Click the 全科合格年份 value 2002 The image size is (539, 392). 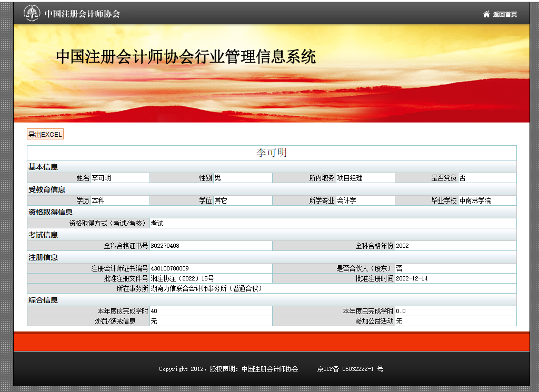coord(402,246)
